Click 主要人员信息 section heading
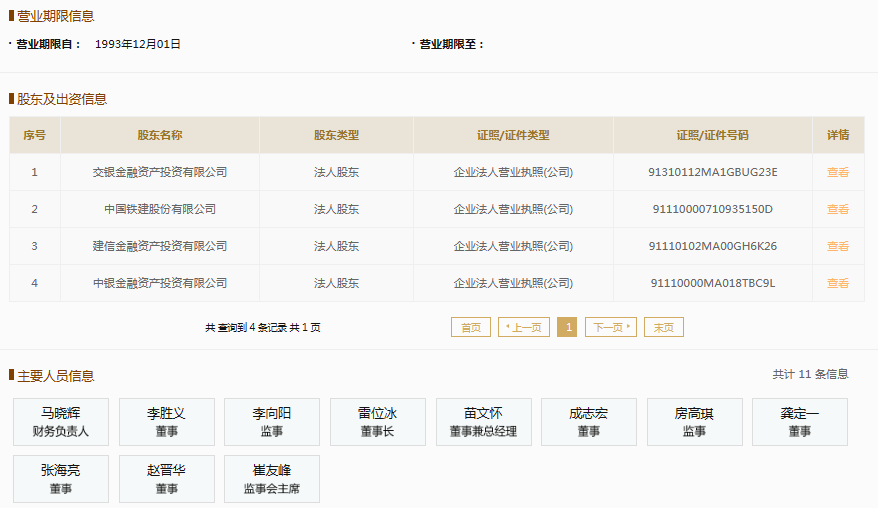Image resolution: width=878 pixels, height=508 pixels. tap(55, 376)
